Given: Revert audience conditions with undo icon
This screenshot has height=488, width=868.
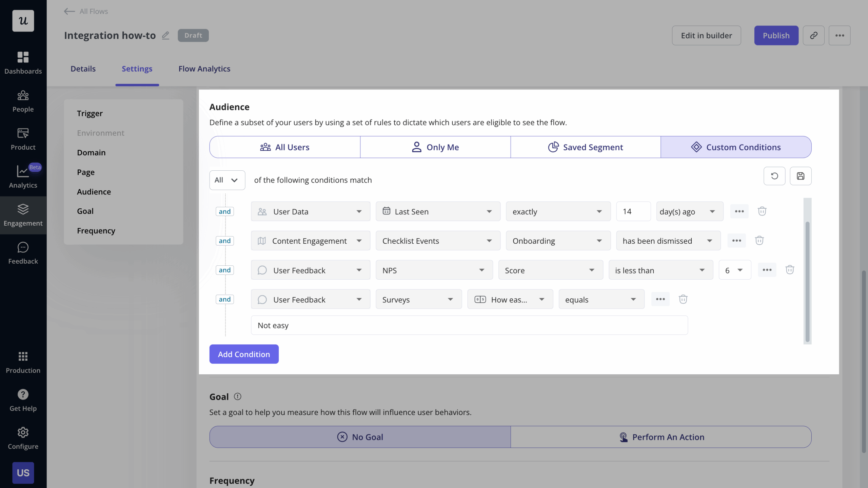Looking at the screenshot, I should pyautogui.click(x=774, y=176).
